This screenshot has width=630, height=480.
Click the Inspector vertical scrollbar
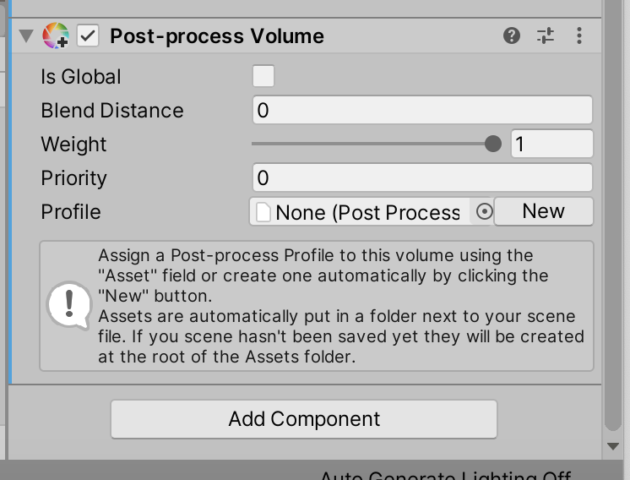[613, 215]
